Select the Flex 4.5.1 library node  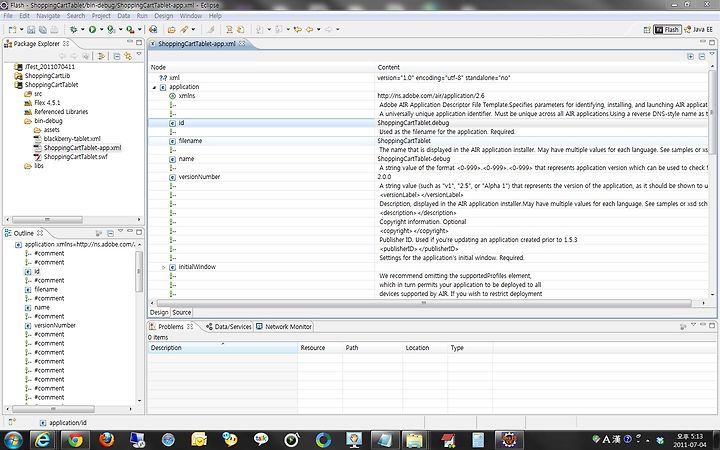click(x=42, y=103)
